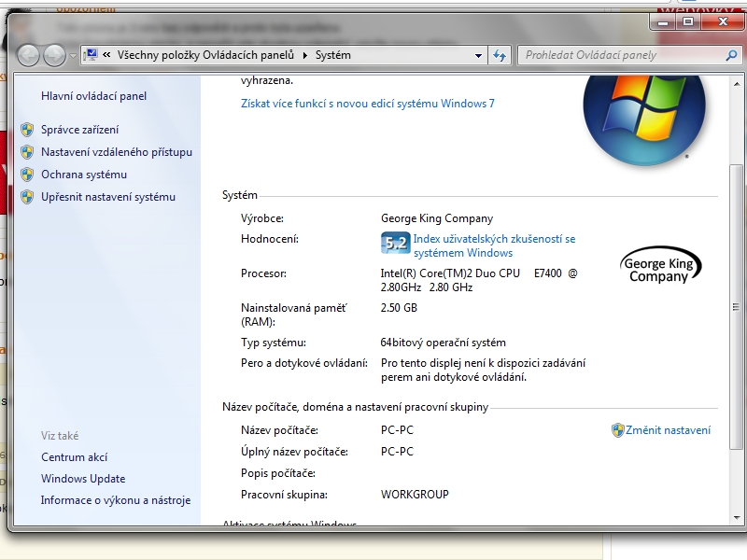Click Změnit nastavení link
The height and width of the screenshot is (560, 747).
[x=668, y=430]
